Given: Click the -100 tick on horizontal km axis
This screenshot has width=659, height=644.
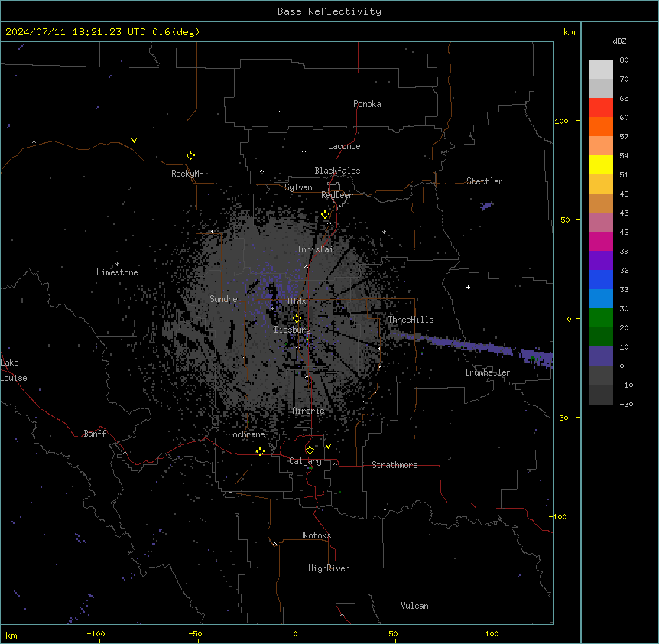Looking at the screenshot, I should click(96, 633).
